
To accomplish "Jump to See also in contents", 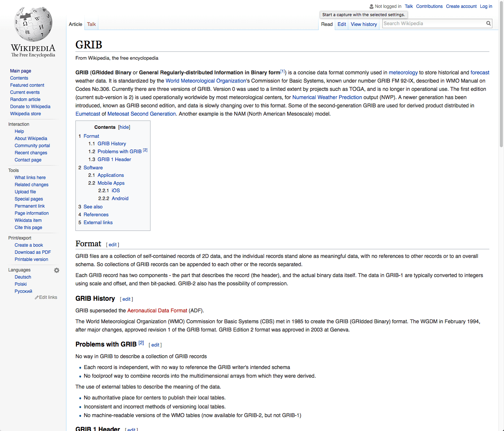I will pyautogui.click(x=93, y=207).
